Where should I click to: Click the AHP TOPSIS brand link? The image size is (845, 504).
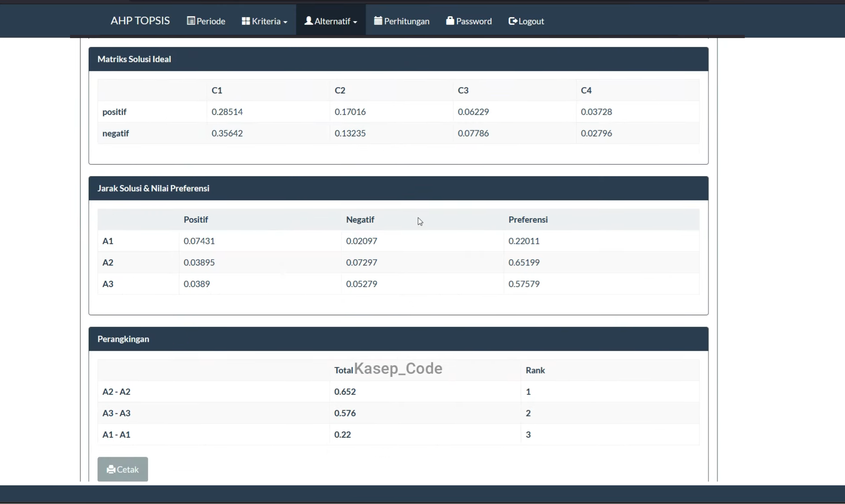140,21
